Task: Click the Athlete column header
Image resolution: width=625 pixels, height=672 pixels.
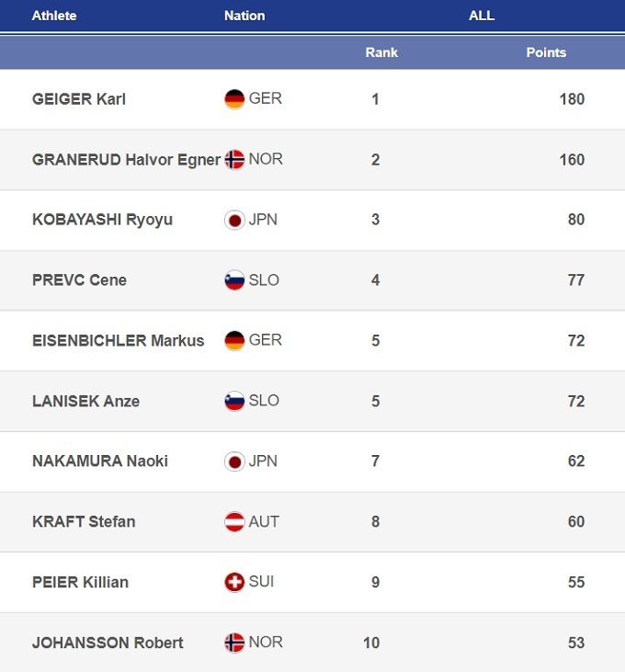Action: coord(54,16)
